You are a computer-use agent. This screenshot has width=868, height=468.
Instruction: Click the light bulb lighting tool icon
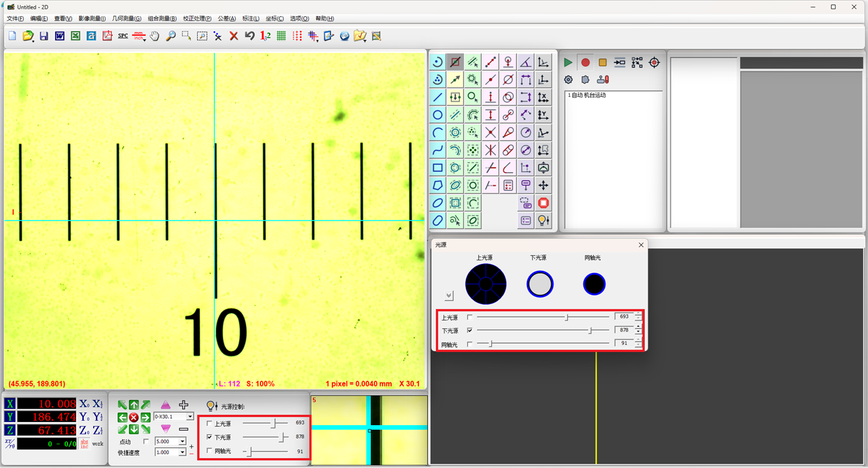[x=544, y=220]
